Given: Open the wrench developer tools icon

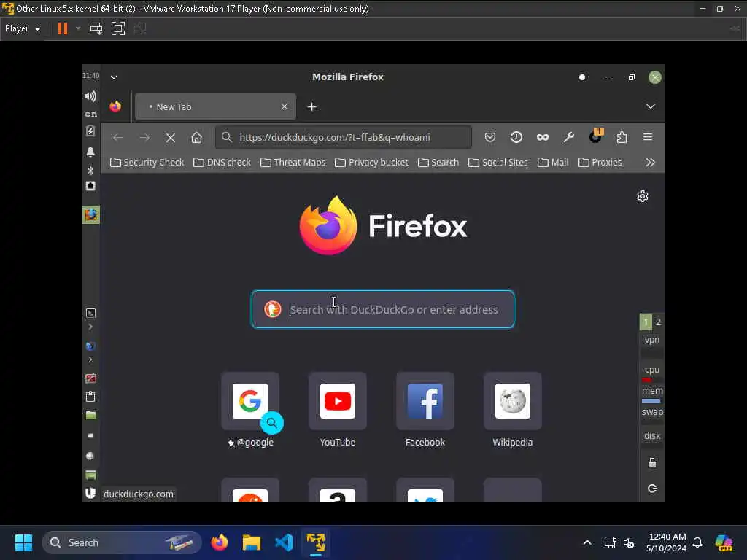Looking at the screenshot, I should (568, 138).
